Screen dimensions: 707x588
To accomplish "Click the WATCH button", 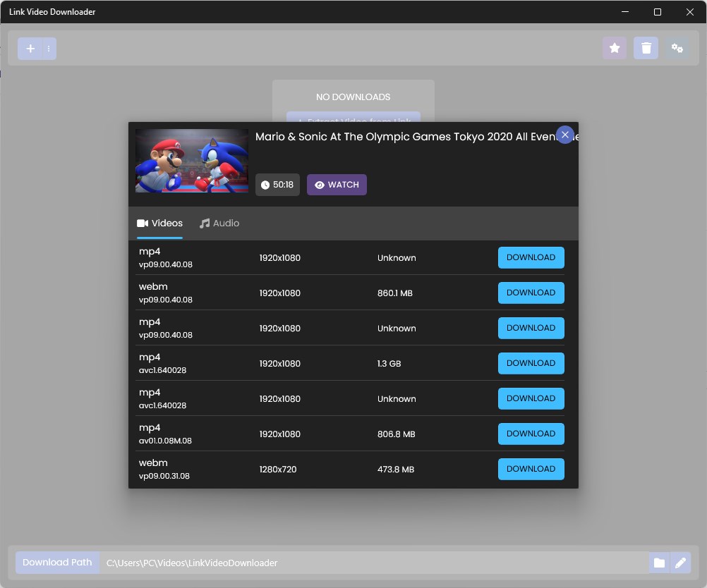I will pyautogui.click(x=337, y=185).
